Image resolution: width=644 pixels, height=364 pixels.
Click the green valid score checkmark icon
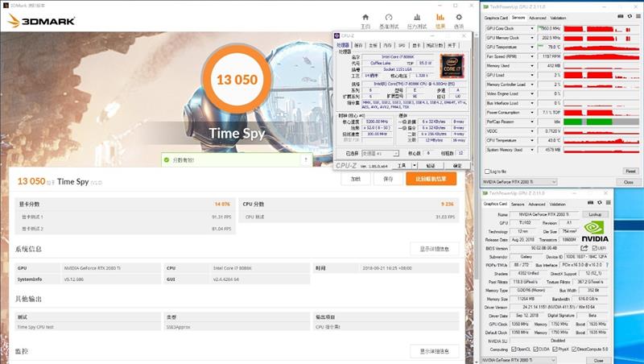point(167,159)
